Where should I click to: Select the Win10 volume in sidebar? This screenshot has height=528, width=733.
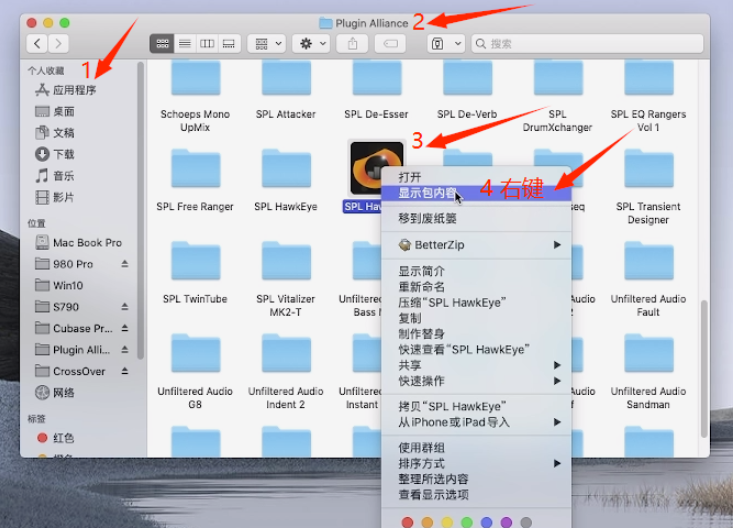coord(59,285)
